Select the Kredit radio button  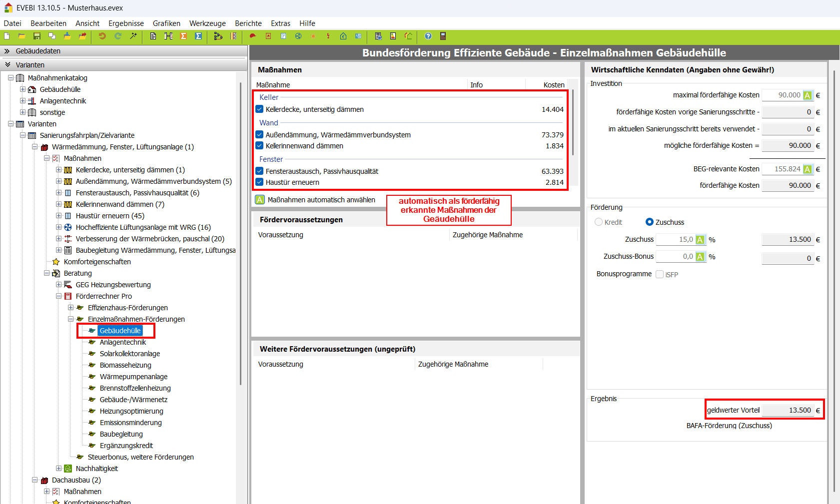(599, 222)
